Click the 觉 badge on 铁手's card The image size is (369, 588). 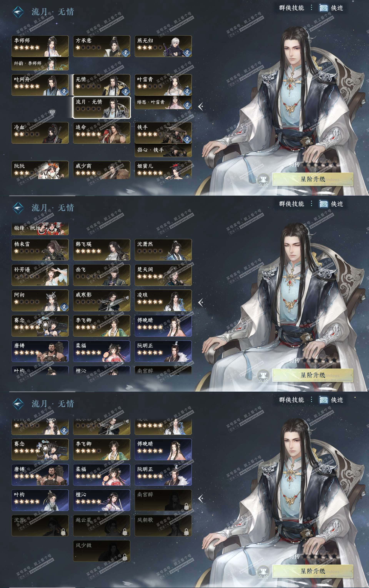(x=187, y=139)
